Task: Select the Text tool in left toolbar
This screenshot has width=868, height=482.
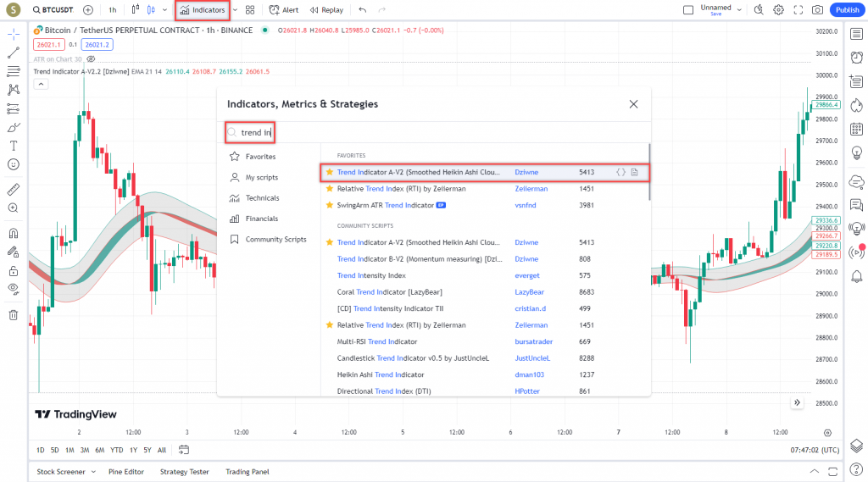Action: (x=13, y=146)
